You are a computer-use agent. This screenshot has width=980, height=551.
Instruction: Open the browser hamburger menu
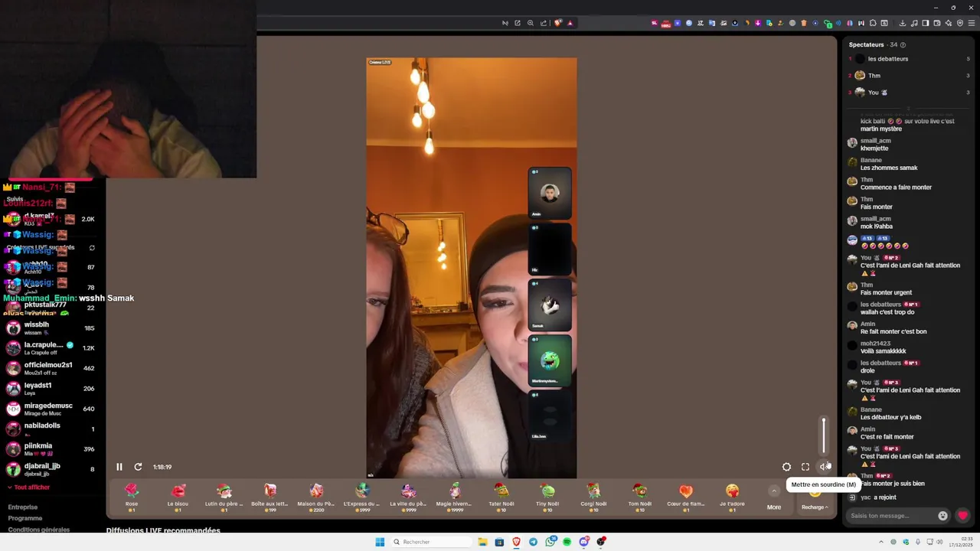coord(971,23)
